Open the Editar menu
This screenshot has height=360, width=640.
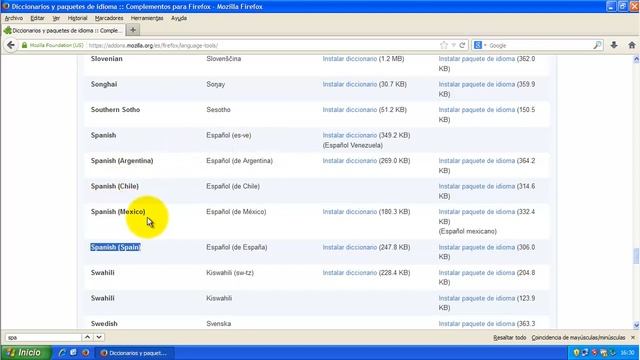(x=37, y=18)
